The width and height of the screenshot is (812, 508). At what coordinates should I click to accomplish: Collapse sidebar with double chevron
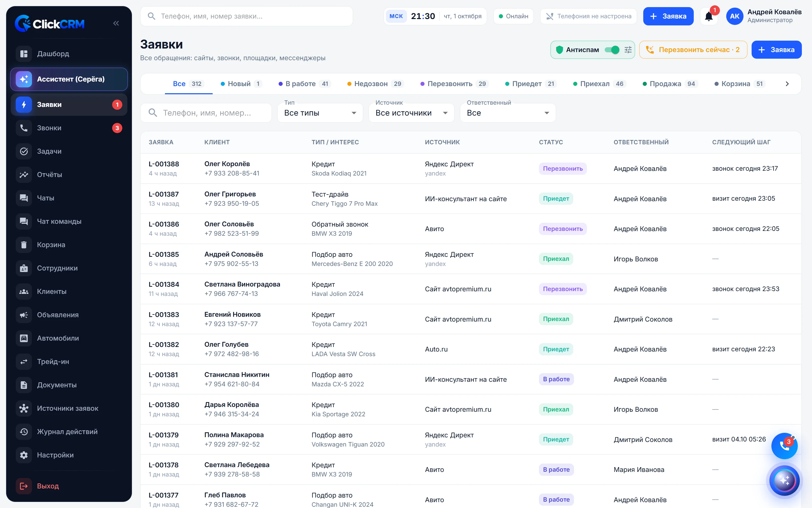click(116, 23)
